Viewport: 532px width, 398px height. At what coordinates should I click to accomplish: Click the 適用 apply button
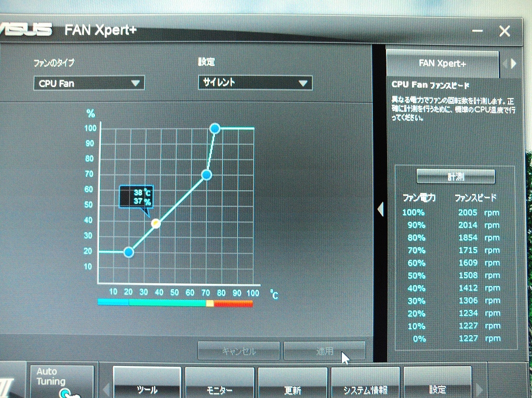point(324,351)
